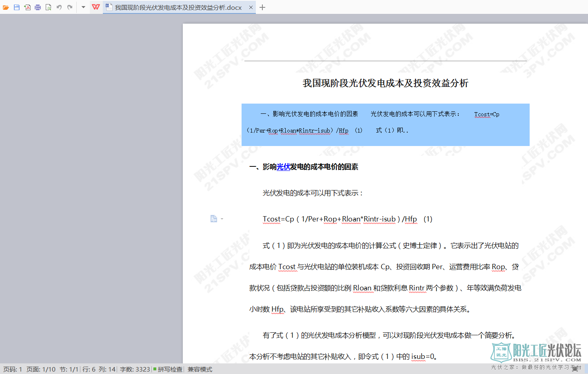The width and height of the screenshot is (588, 374).
Task: Click the paste options icon beside the formula
Action: point(214,219)
